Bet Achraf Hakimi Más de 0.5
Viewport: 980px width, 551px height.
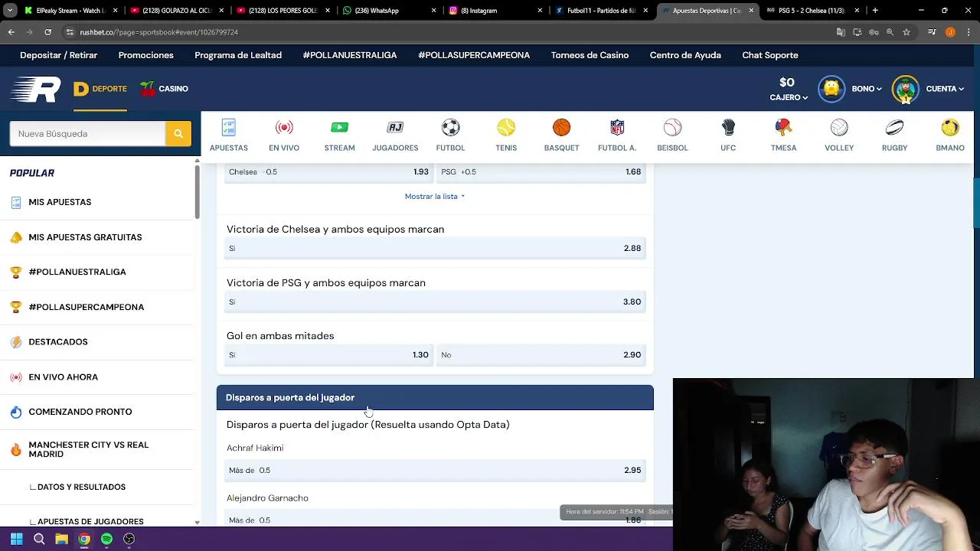click(x=435, y=470)
